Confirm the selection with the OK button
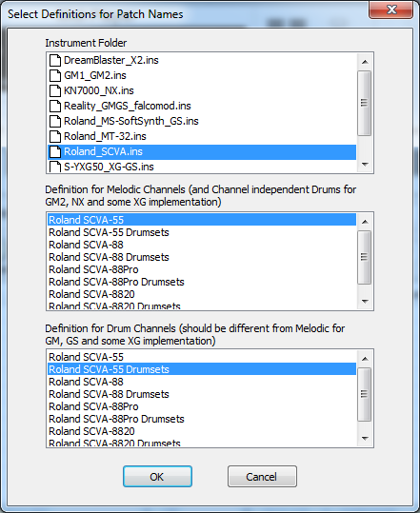Viewport: 420px width, 513px height. click(x=157, y=477)
